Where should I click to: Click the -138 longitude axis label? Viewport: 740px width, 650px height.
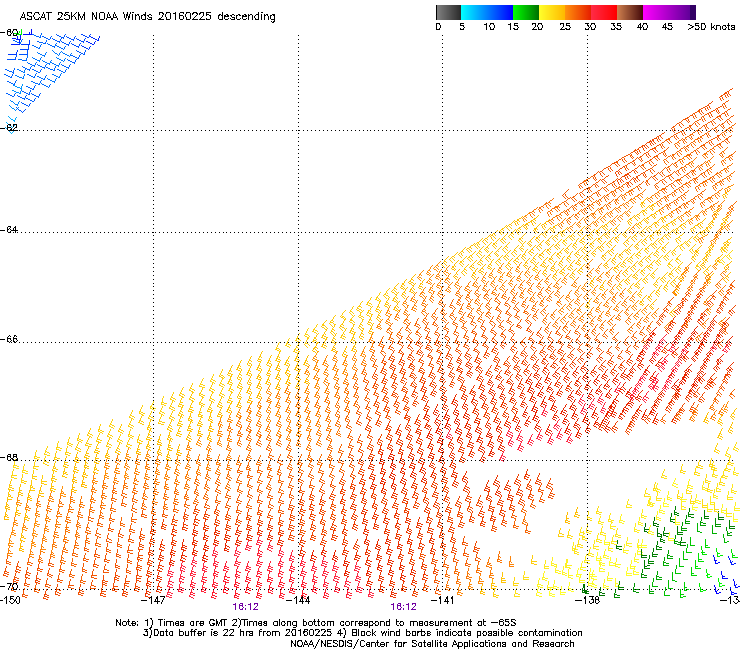[587, 600]
